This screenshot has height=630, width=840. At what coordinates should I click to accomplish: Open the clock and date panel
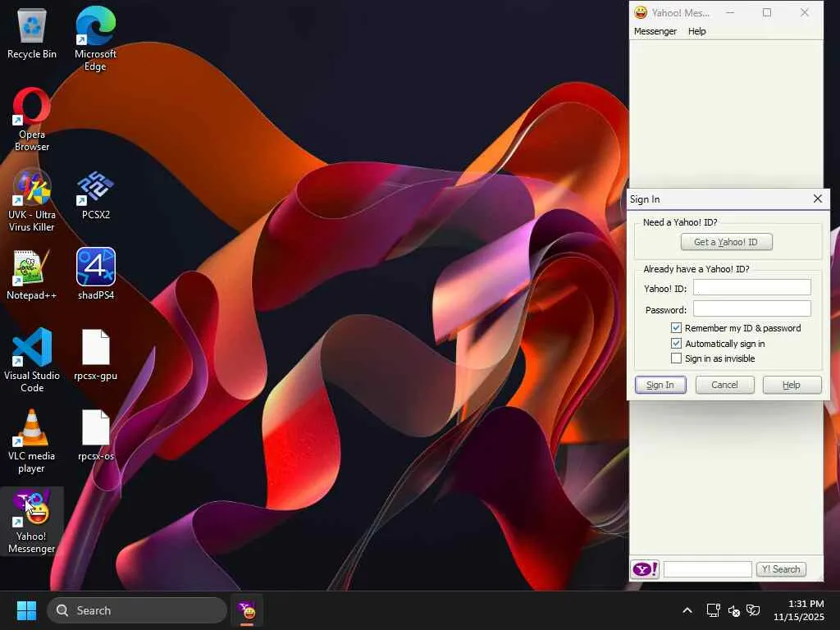[798, 610]
